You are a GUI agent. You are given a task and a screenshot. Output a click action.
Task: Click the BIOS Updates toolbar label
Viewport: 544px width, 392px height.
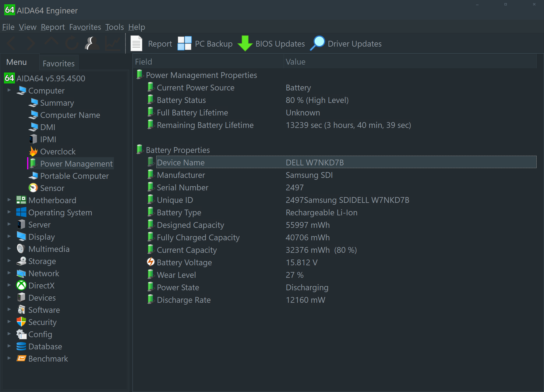280,44
